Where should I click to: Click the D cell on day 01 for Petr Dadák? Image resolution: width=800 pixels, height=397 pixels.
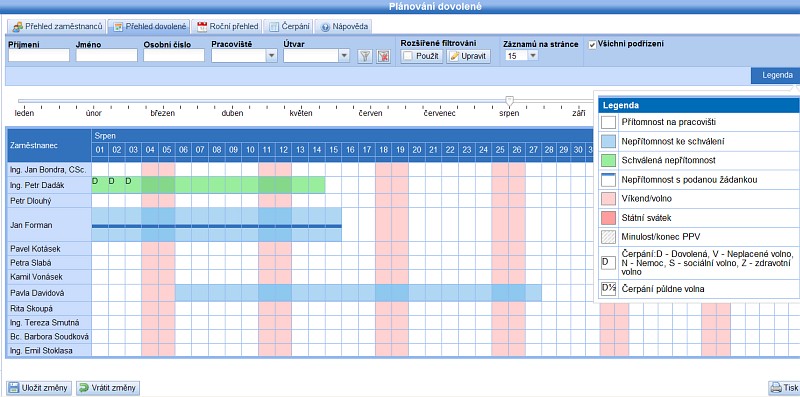click(x=100, y=185)
